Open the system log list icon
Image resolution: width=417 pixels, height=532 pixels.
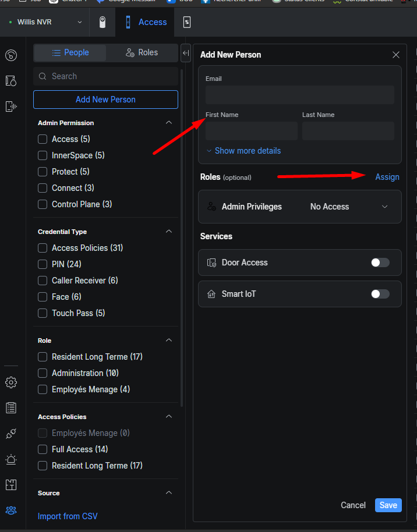pos(11,408)
